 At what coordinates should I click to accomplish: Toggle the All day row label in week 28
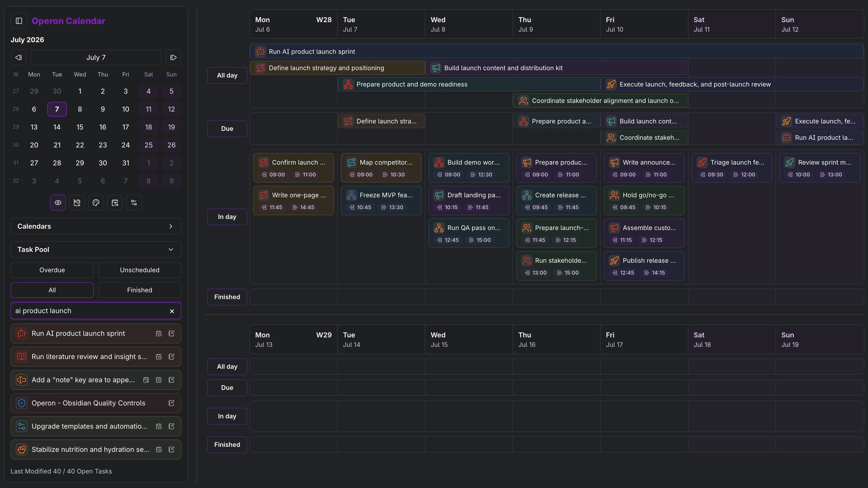(227, 75)
